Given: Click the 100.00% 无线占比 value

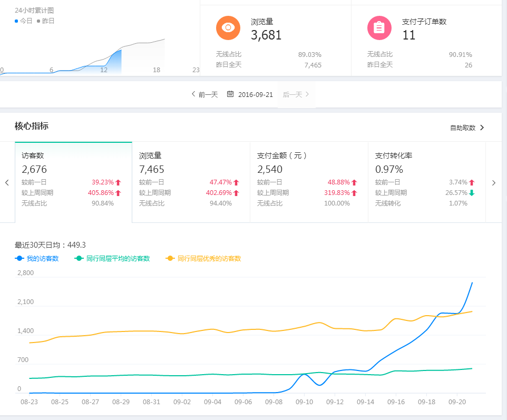Looking at the screenshot, I should pos(337,203).
